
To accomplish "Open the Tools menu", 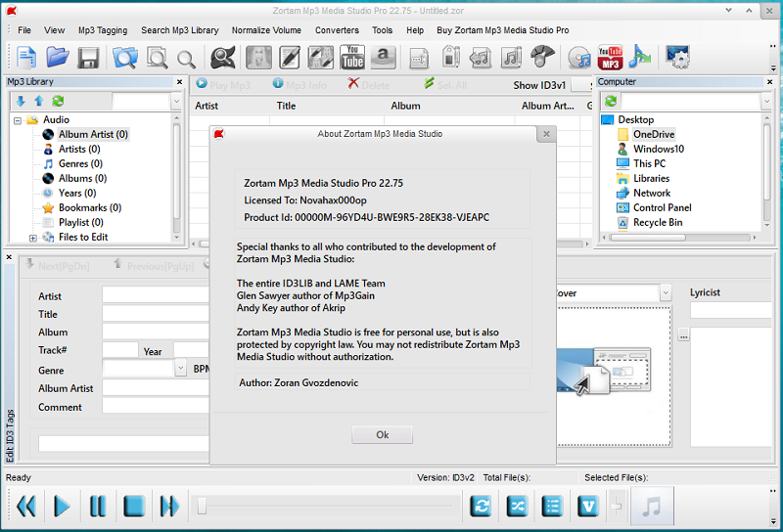I will [383, 30].
